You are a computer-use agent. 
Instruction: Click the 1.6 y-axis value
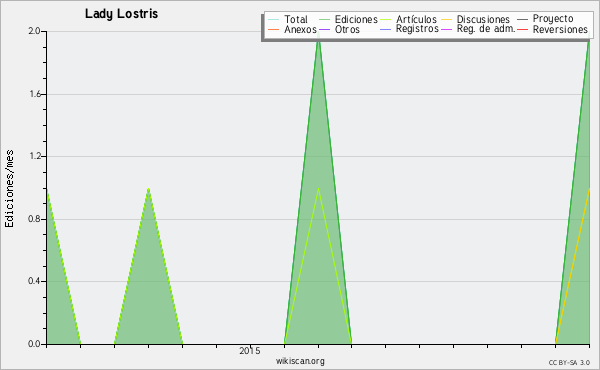(35, 94)
